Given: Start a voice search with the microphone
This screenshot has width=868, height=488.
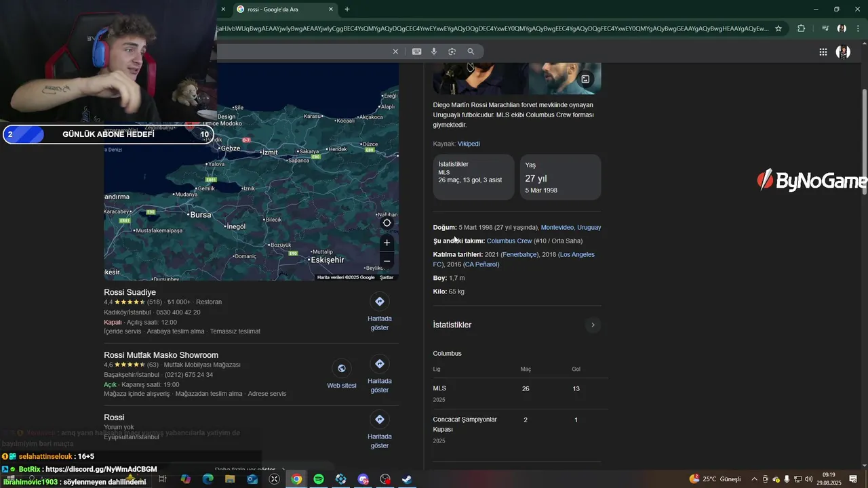Looking at the screenshot, I should coord(434,52).
